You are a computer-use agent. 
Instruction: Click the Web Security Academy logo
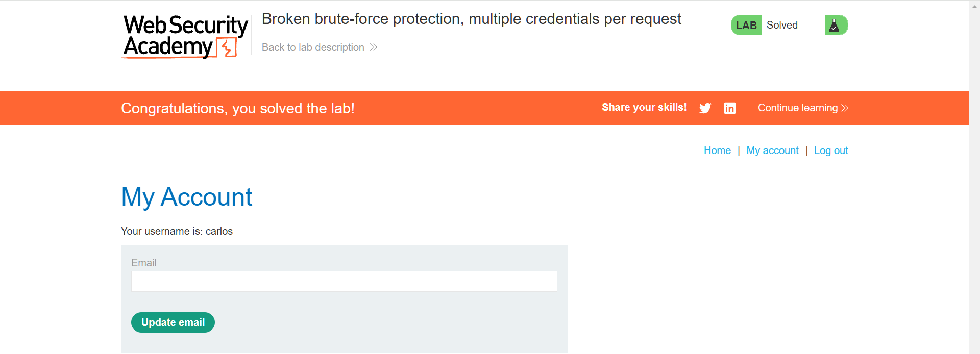tap(185, 36)
